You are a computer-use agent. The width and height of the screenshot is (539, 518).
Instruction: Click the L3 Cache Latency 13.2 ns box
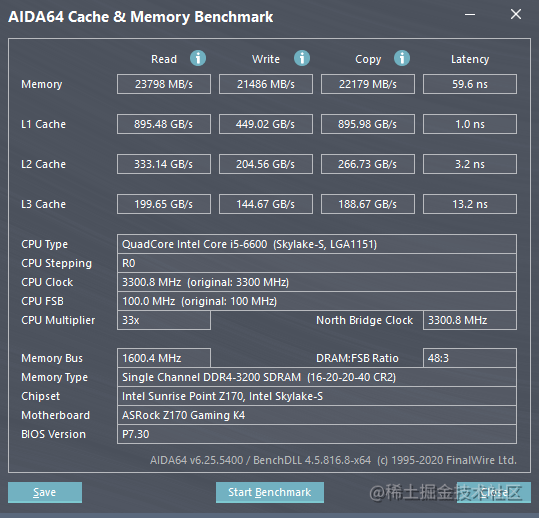470,204
